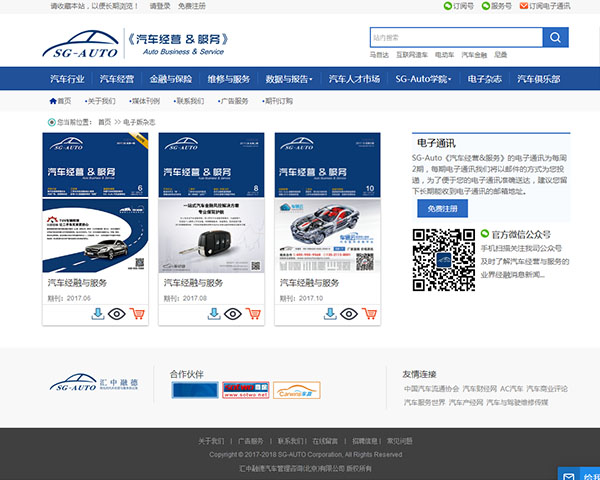The image size is (600, 480).
Task: Click the blue search magnifier button
Action: (555, 37)
